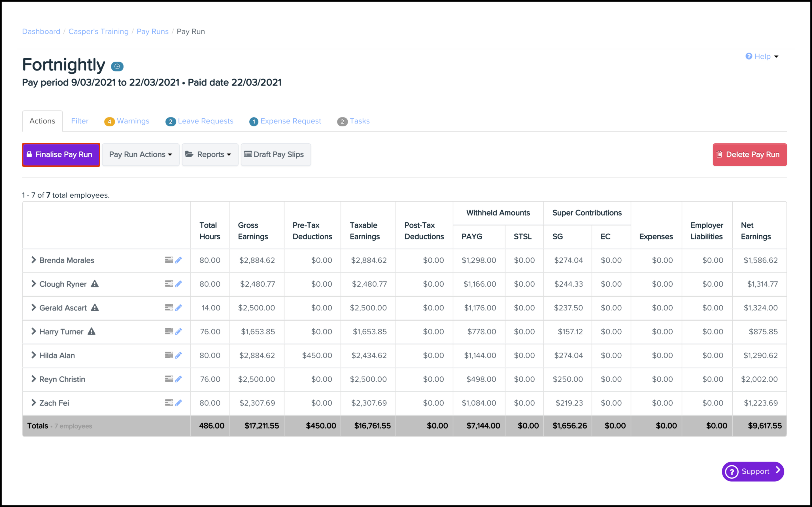Viewport: 812px width, 507px height.
Task: Open the Reports dropdown menu
Action: [x=210, y=155]
